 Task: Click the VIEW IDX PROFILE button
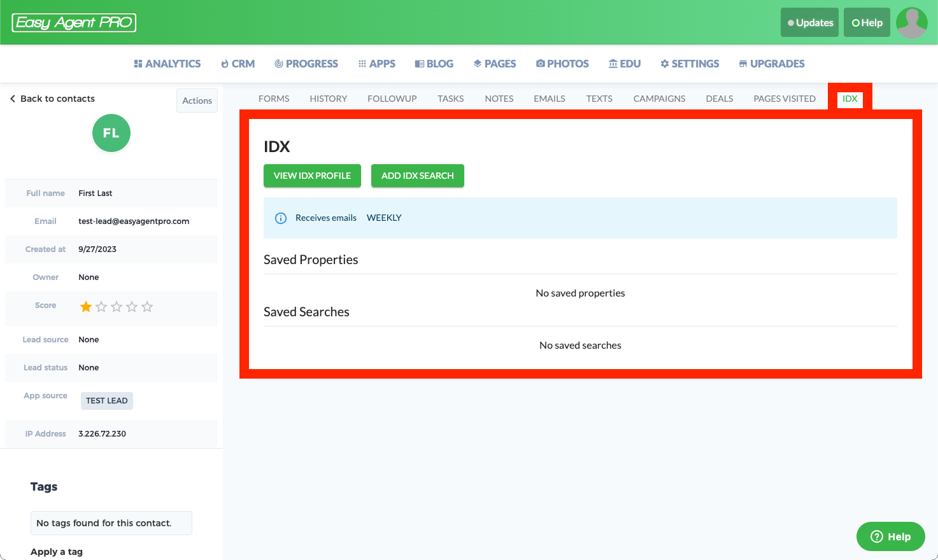tap(312, 176)
